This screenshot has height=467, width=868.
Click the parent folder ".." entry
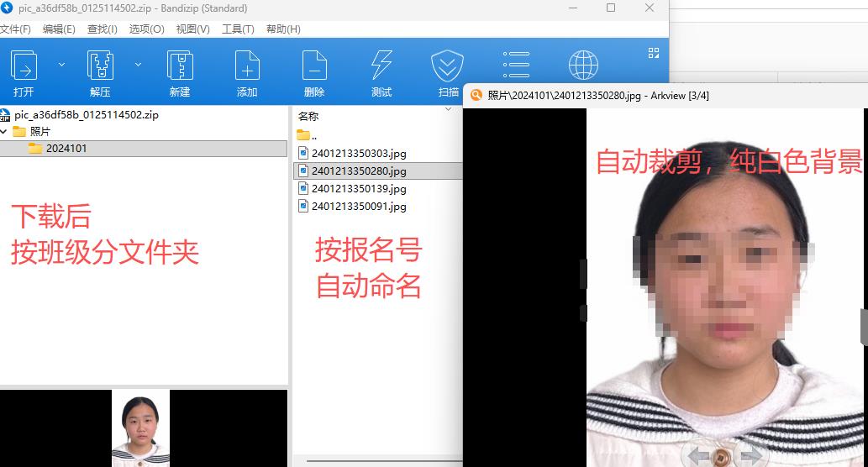click(313, 135)
